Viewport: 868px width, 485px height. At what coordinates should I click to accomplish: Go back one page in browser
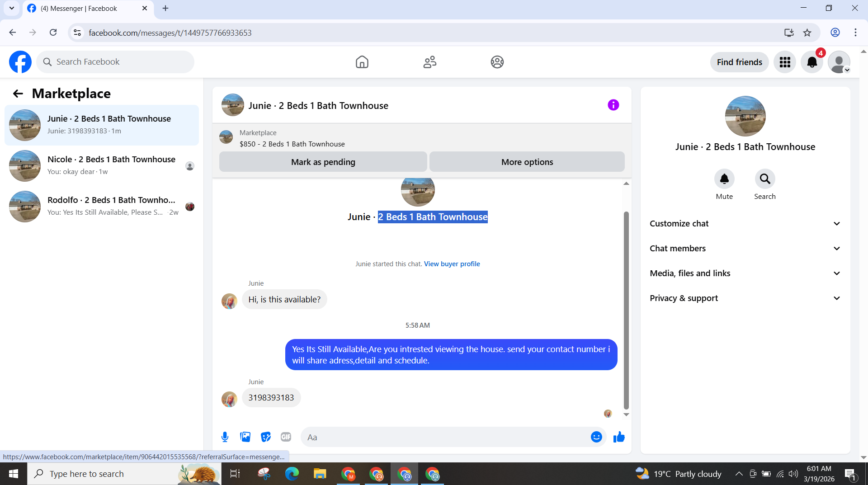pyautogui.click(x=13, y=33)
